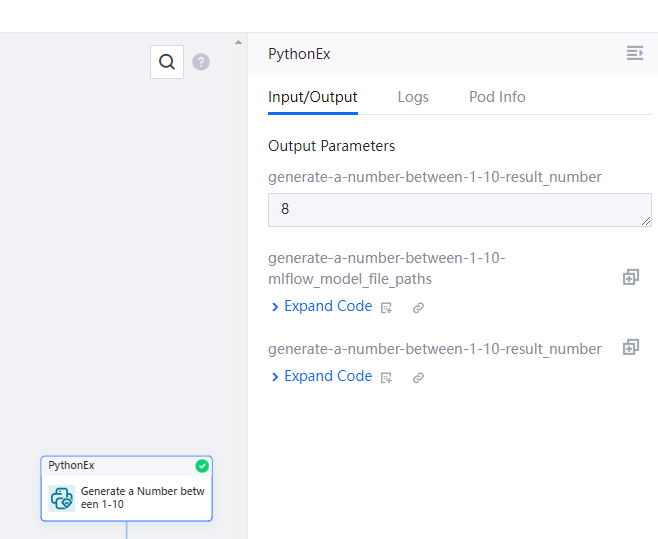Click the note icon after first Expand Code
The height and width of the screenshot is (539, 658).
coord(387,308)
